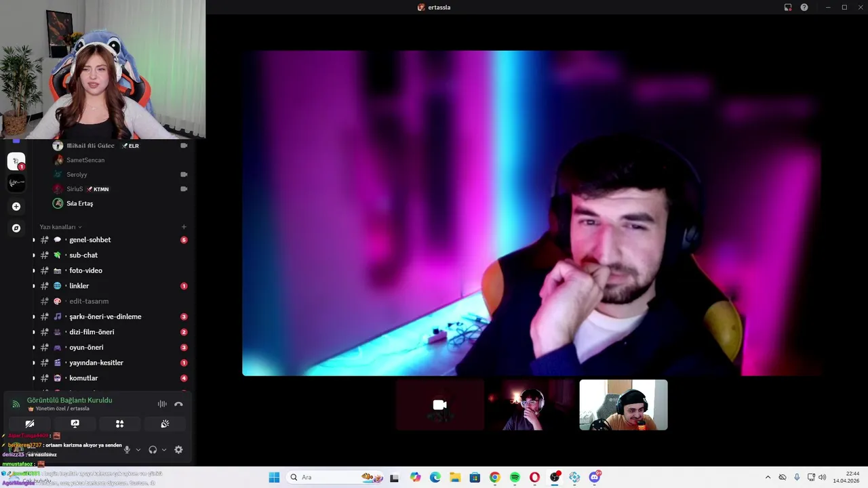
Task: Select the server icon with notification badge
Action: 16,161
